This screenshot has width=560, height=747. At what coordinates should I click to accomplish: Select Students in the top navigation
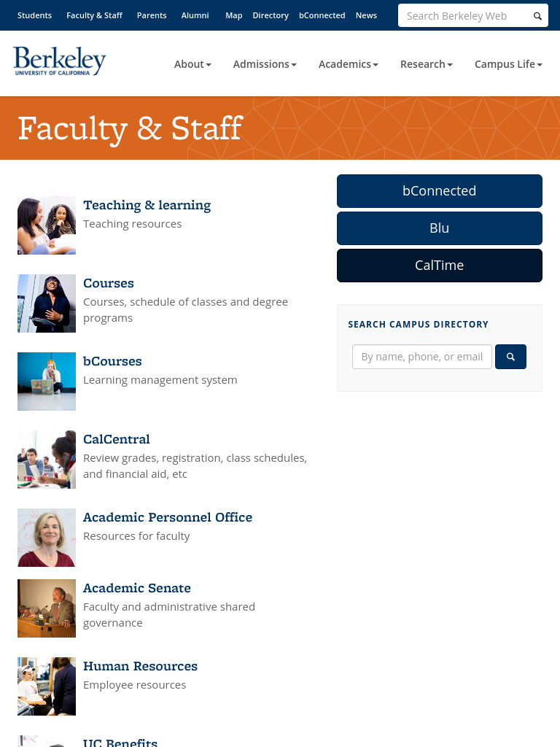[35, 15]
